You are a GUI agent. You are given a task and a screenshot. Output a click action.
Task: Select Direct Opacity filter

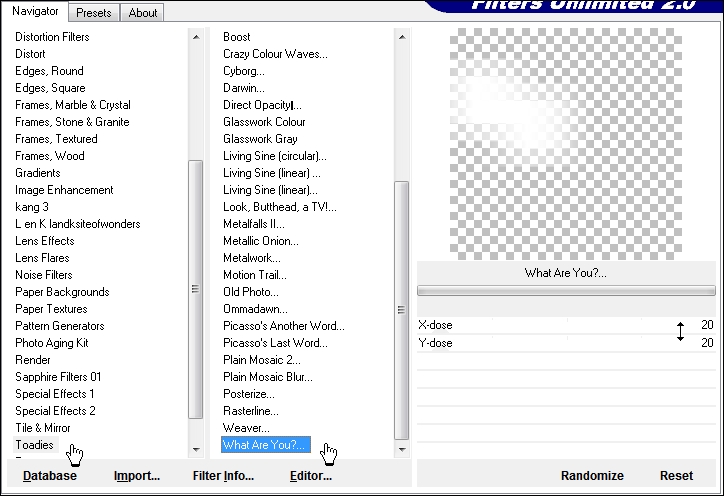[262, 105]
